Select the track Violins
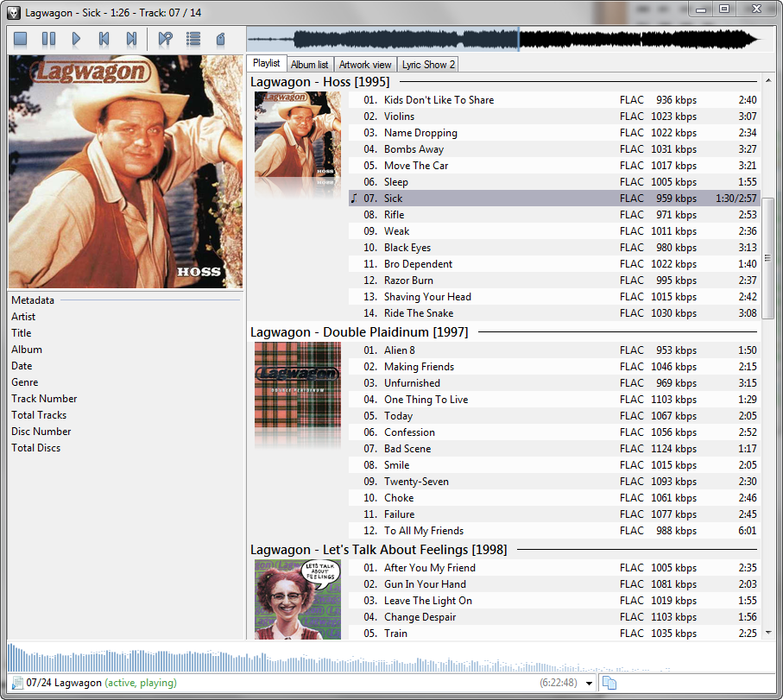The image size is (783, 700). 554,117
